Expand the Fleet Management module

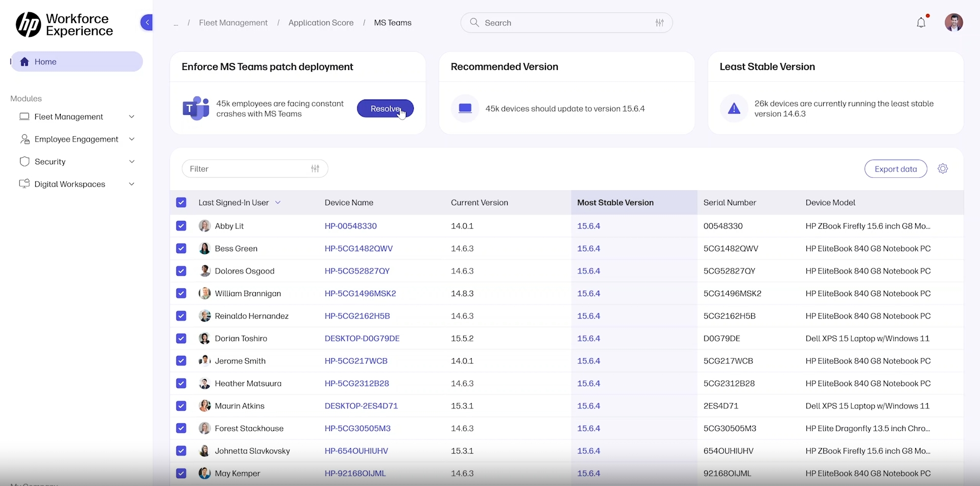132,116
